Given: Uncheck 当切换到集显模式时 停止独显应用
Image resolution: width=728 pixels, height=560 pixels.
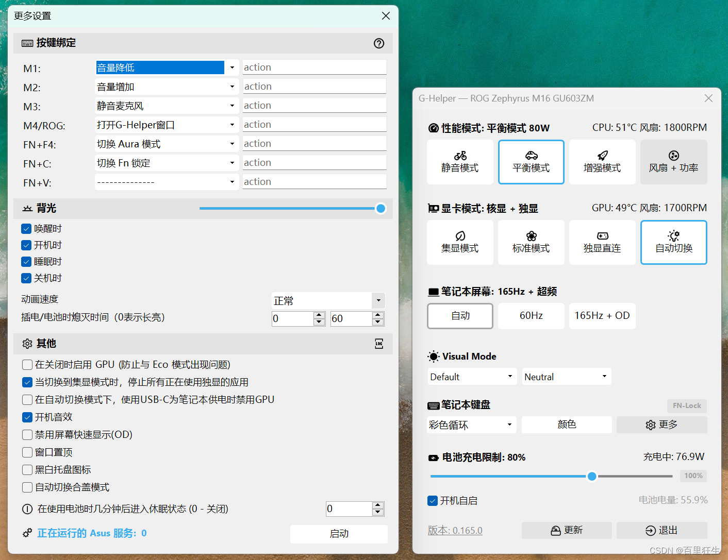Looking at the screenshot, I should click(27, 382).
